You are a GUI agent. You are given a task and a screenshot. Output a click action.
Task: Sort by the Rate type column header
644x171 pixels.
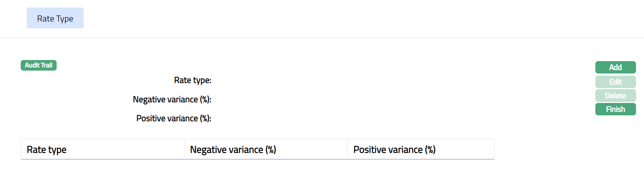(x=47, y=150)
